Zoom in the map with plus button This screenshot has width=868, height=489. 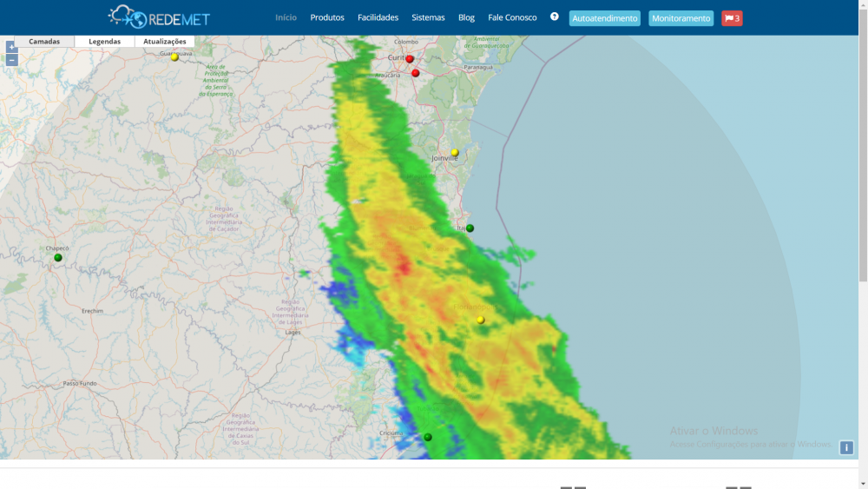pyautogui.click(x=11, y=47)
